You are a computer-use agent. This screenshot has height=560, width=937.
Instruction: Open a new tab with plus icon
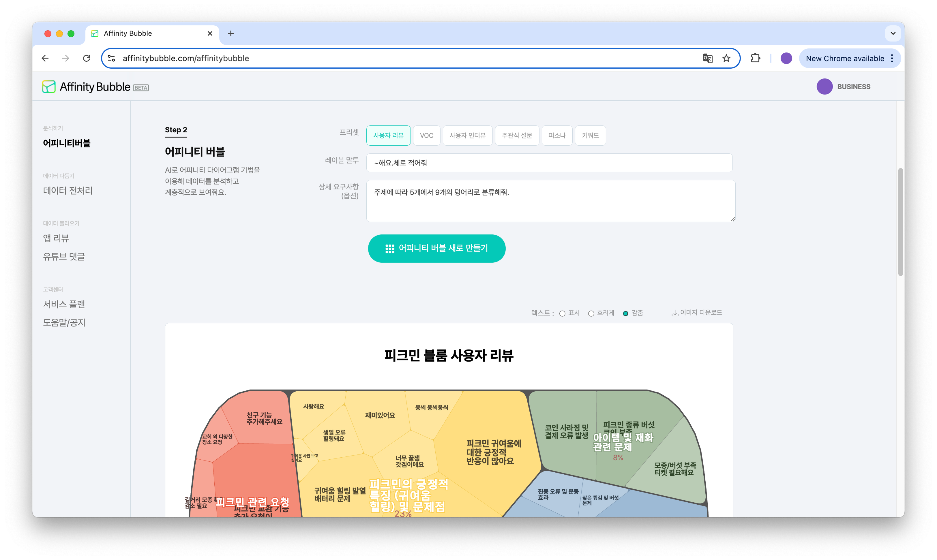[x=231, y=33]
